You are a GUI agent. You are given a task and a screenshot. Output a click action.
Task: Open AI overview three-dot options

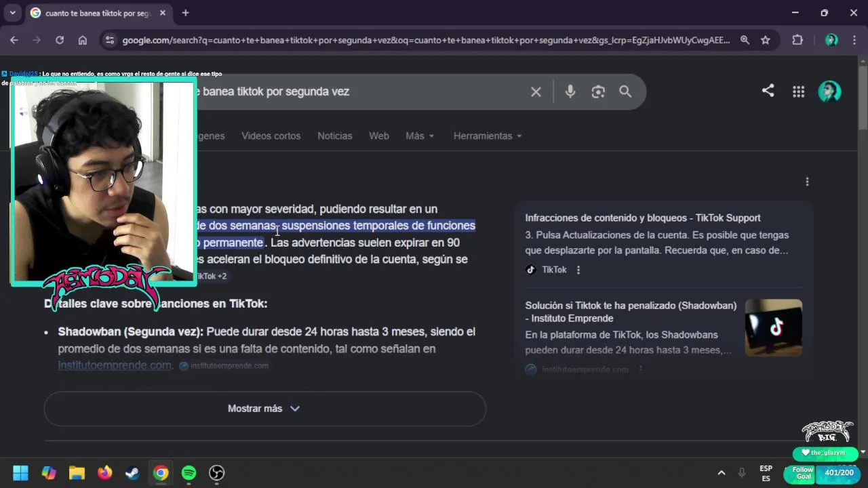[807, 182]
